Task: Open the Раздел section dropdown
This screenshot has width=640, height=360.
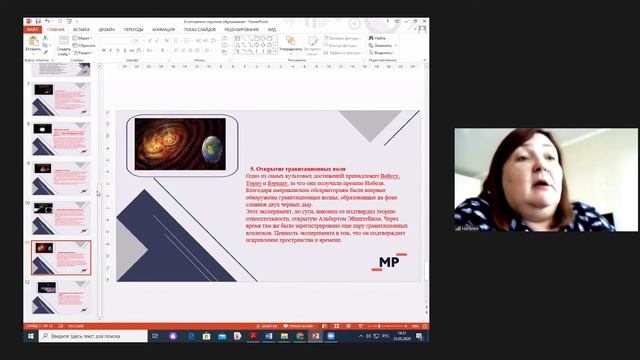Action: (x=83, y=53)
